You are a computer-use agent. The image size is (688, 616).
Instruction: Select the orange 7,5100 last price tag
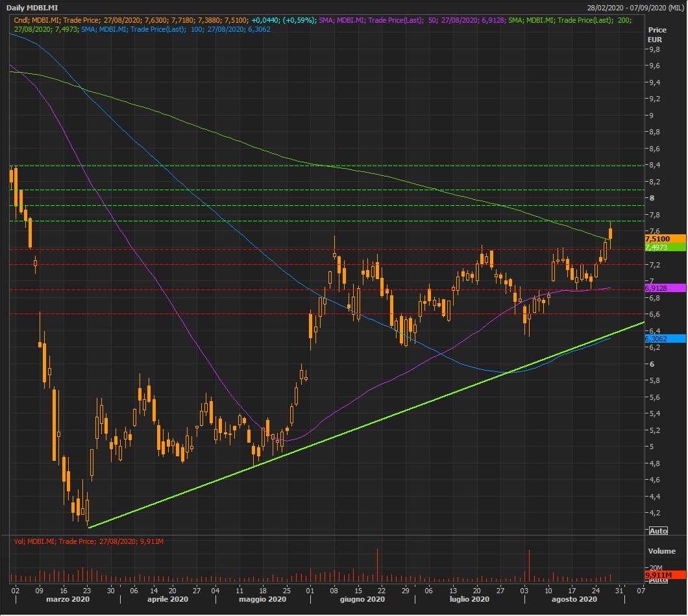(665, 239)
